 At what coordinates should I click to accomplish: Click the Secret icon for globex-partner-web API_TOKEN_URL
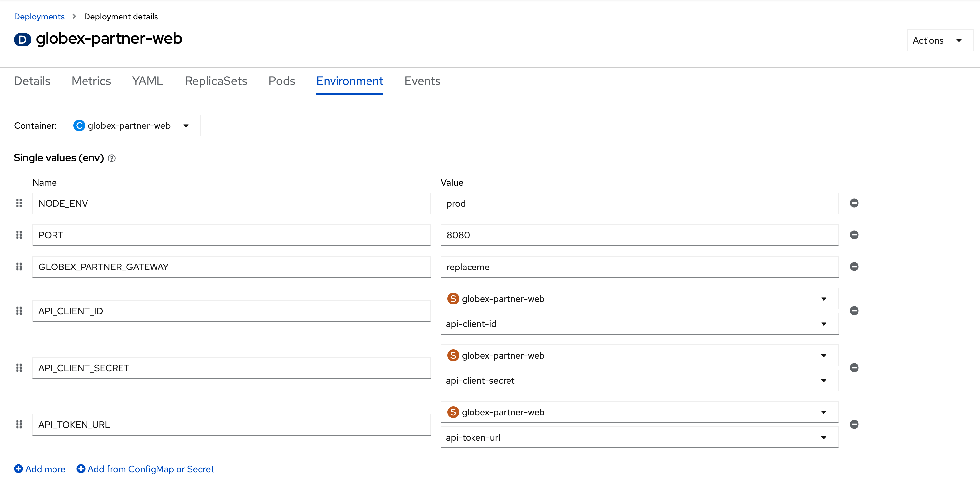(x=454, y=412)
